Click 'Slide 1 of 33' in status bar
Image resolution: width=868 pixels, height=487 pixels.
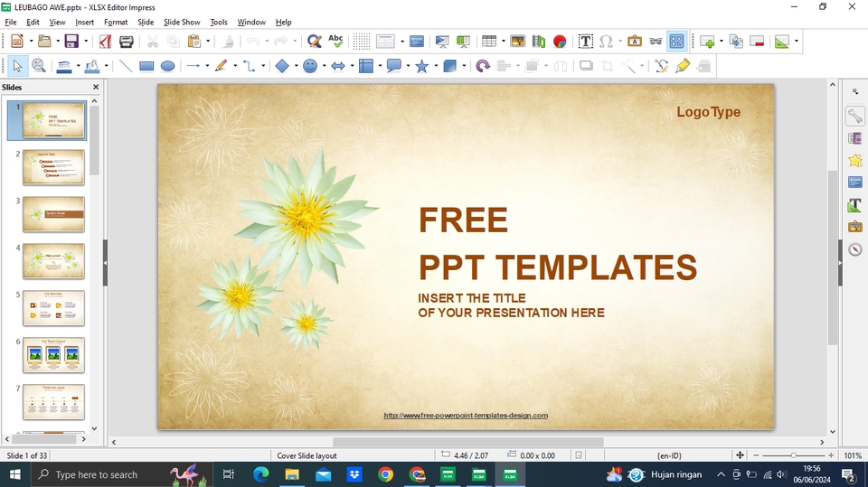pos(26,455)
